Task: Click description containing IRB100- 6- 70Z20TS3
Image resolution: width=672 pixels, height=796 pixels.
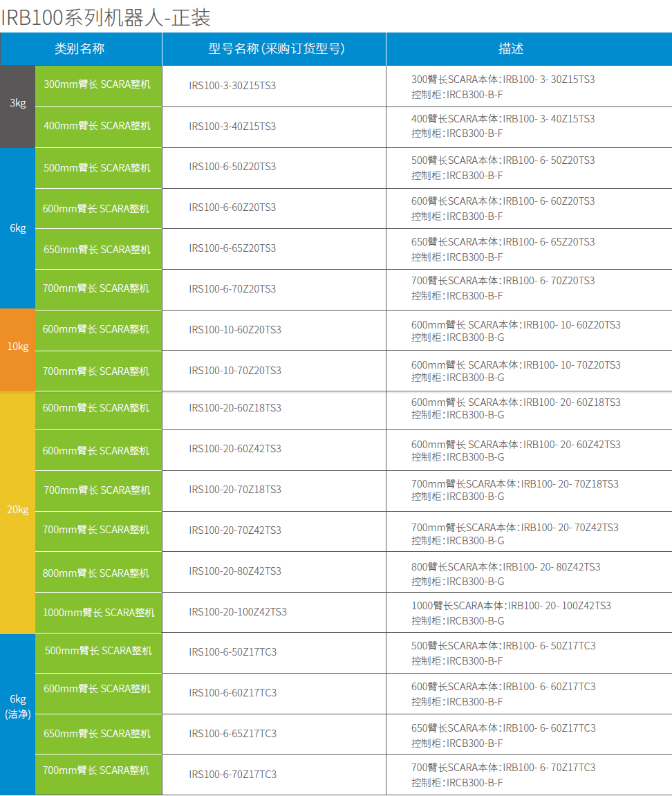Action: click(x=503, y=288)
